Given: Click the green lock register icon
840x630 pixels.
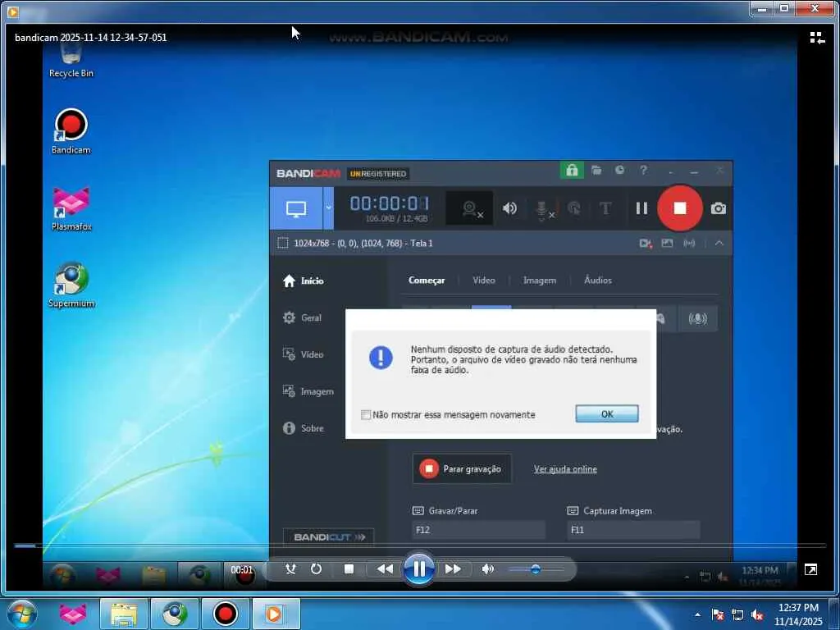Looking at the screenshot, I should pyautogui.click(x=572, y=171).
